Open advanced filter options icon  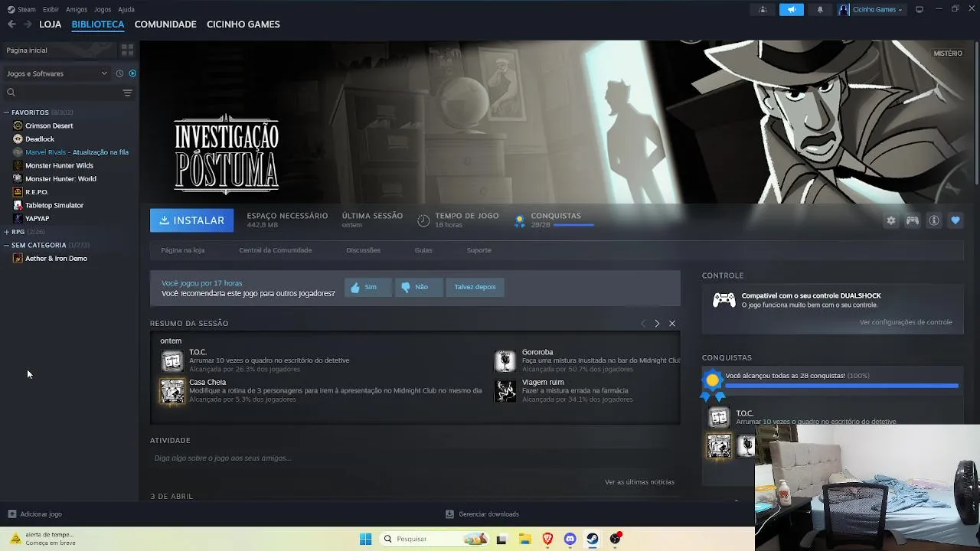pyautogui.click(x=127, y=93)
